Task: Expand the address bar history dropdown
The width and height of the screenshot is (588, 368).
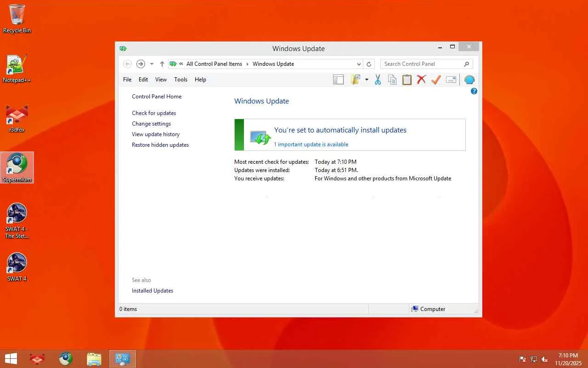Action: click(359, 64)
